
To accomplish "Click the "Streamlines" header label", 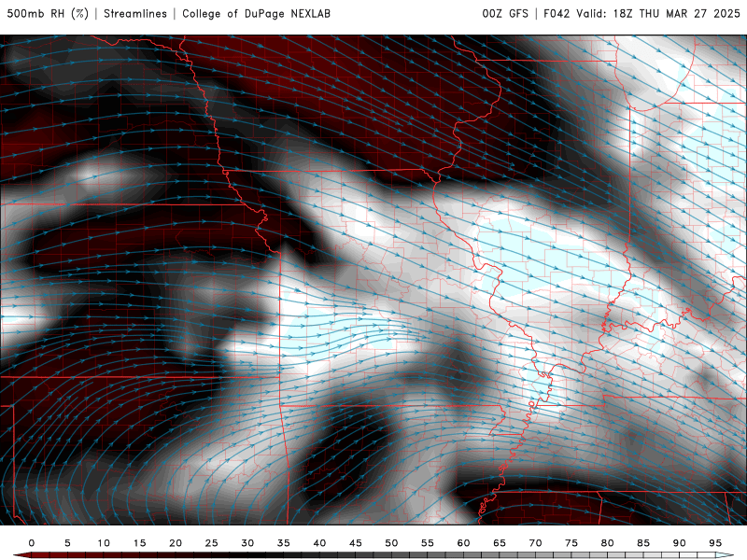I will (135, 14).
